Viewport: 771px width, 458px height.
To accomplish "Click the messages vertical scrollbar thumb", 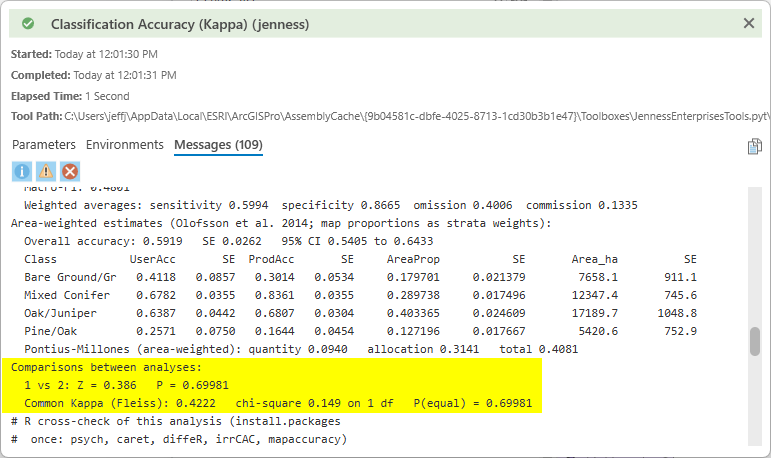I will tap(755, 341).
